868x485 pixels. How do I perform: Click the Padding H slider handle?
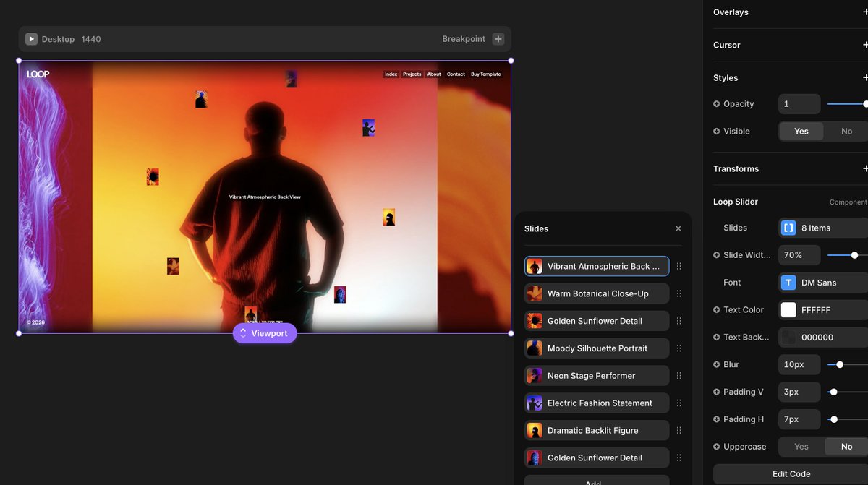click(834, 420)
